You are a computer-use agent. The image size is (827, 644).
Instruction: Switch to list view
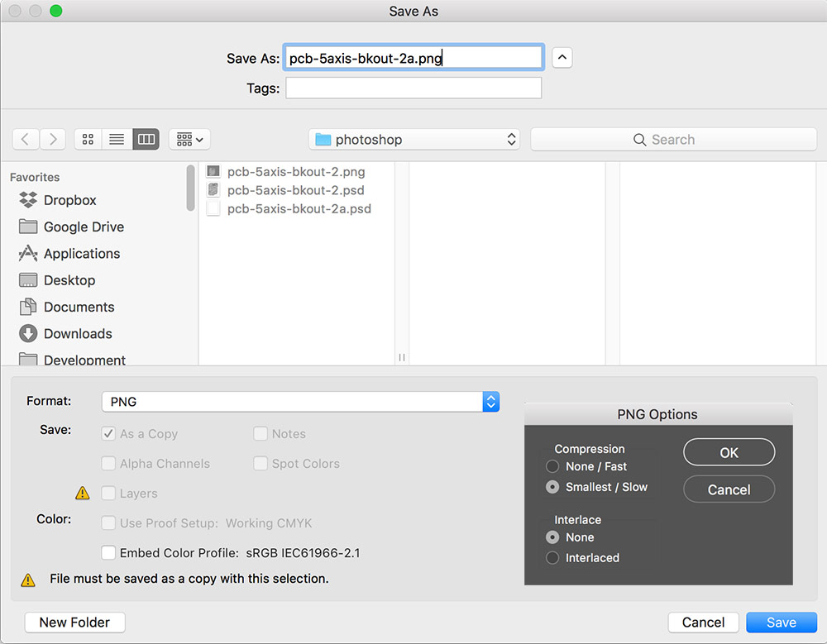(117, 139)
